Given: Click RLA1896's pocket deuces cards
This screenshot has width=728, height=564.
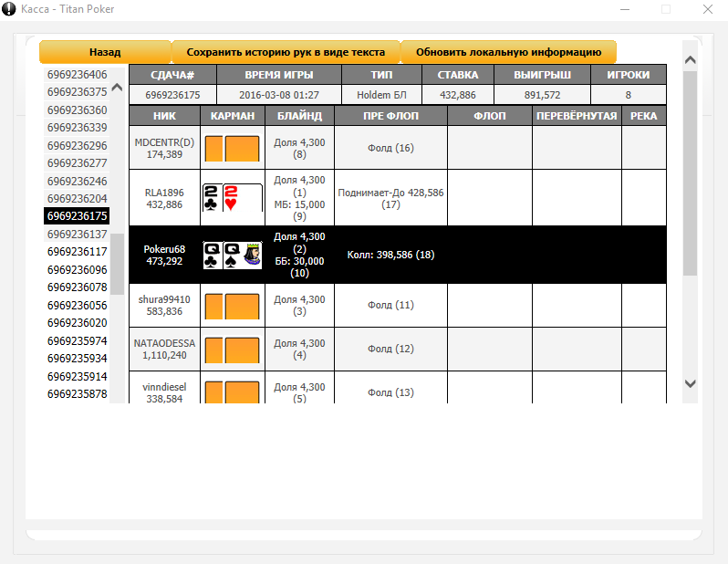Looking at the screenshot, I should click(x=233, y=198).
